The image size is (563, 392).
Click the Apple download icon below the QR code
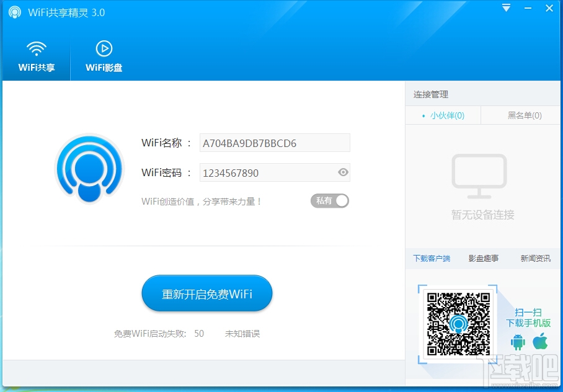point(539,341)
